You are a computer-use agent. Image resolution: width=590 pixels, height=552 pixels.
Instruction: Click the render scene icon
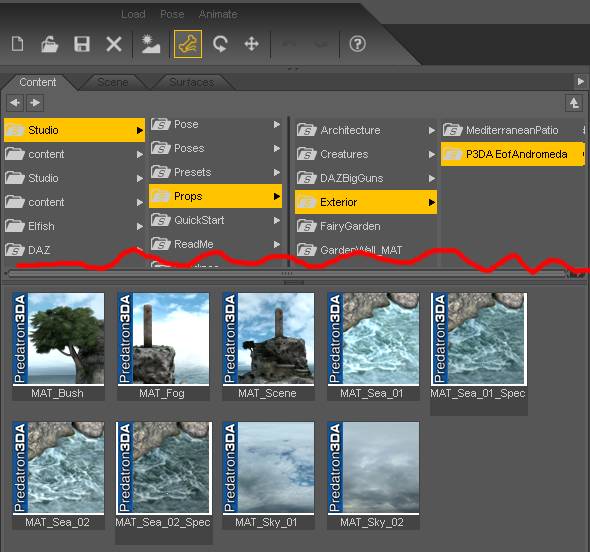coord(150,44)
